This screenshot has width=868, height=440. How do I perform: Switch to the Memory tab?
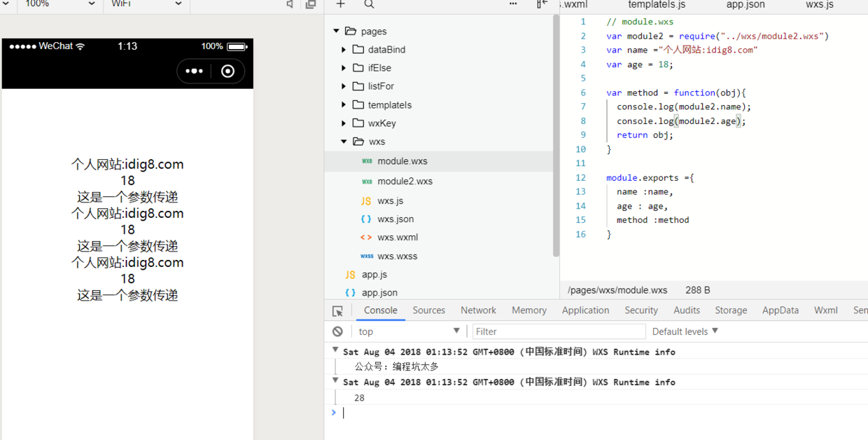pyautogui.click(x=529, y=310)
